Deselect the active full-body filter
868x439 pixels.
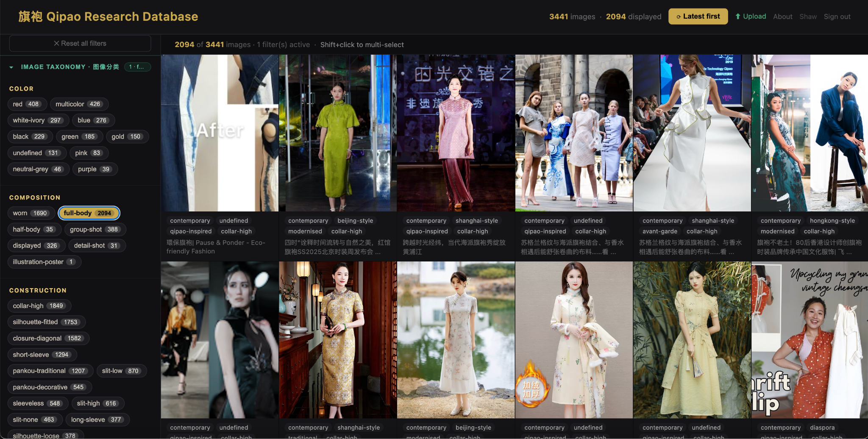89,213
